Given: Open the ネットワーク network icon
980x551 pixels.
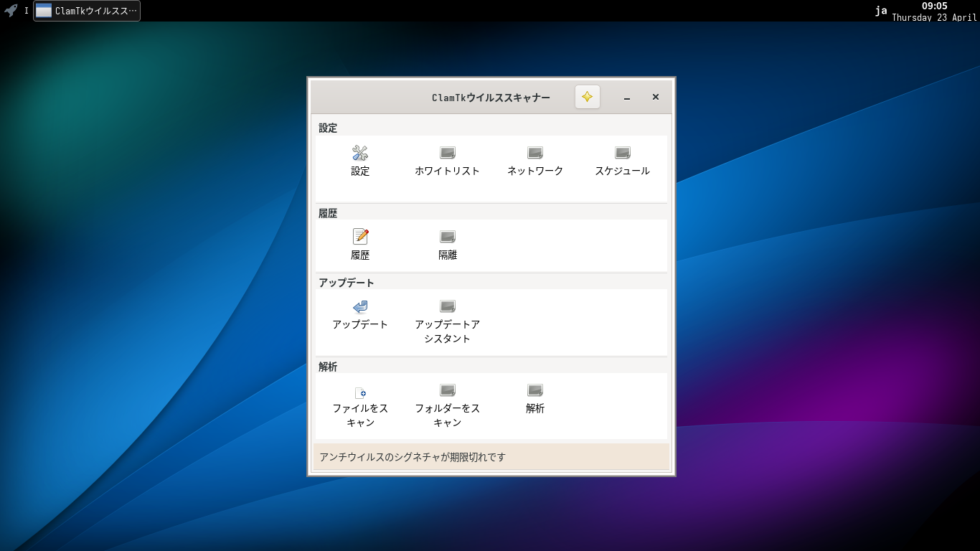Looking at the screenshot, I should click(x=535, y=153).
